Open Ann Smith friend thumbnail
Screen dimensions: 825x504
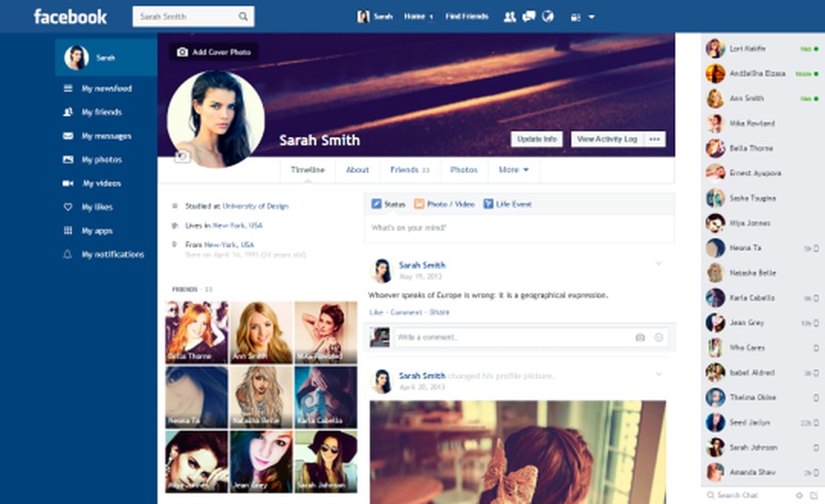(x=261, y=332)
